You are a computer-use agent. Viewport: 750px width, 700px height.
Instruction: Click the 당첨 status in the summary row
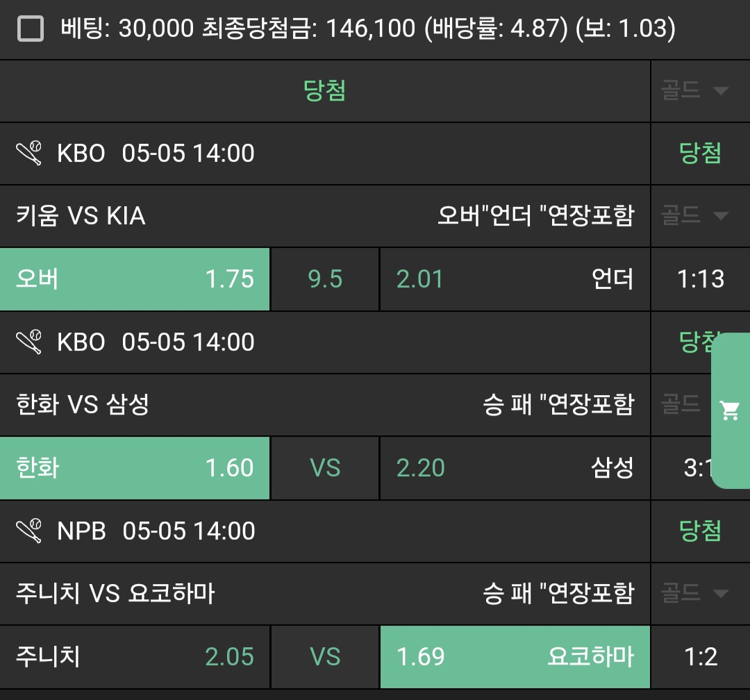(x=324, y=91)
